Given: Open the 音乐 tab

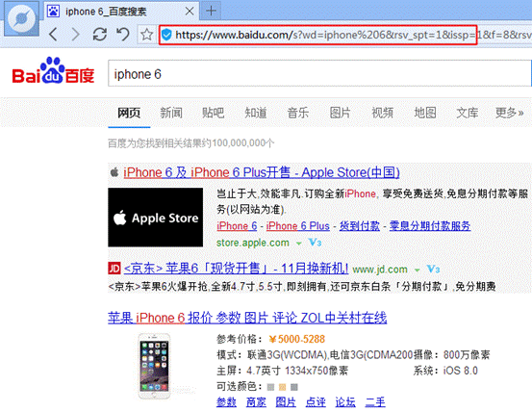Looking at the screenshot, I should click(298, 113).
